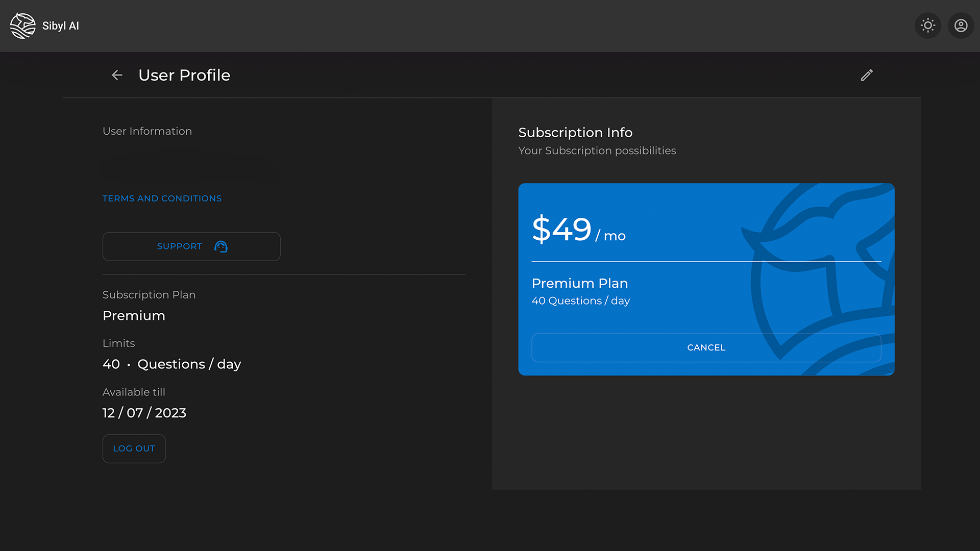Open the user account avatar icon
Screen dimensions: 980x551
pyautogui.click(x=961, y=26)
